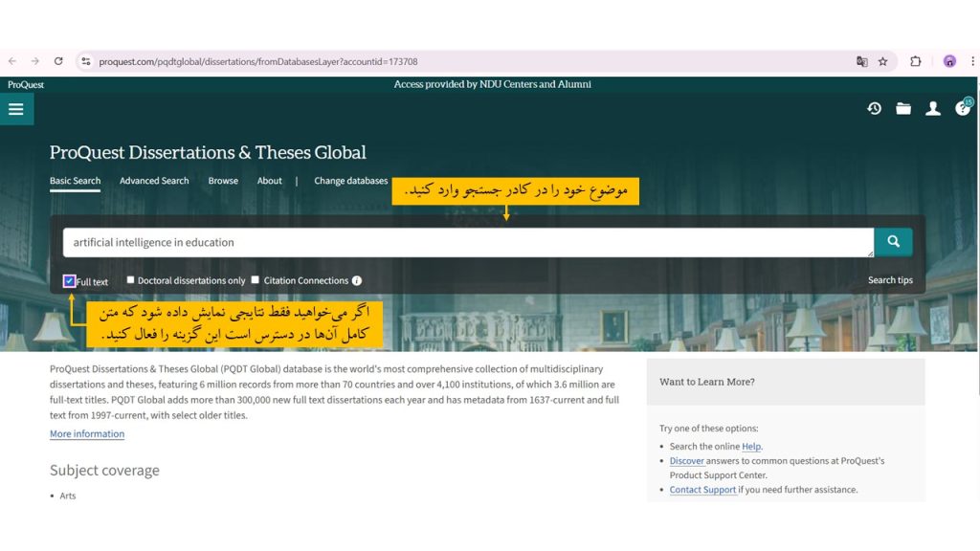The height and width of the screenshot is (551, 980).
Task: Go forward with browser forward arrow
Action: click(35, 61)
